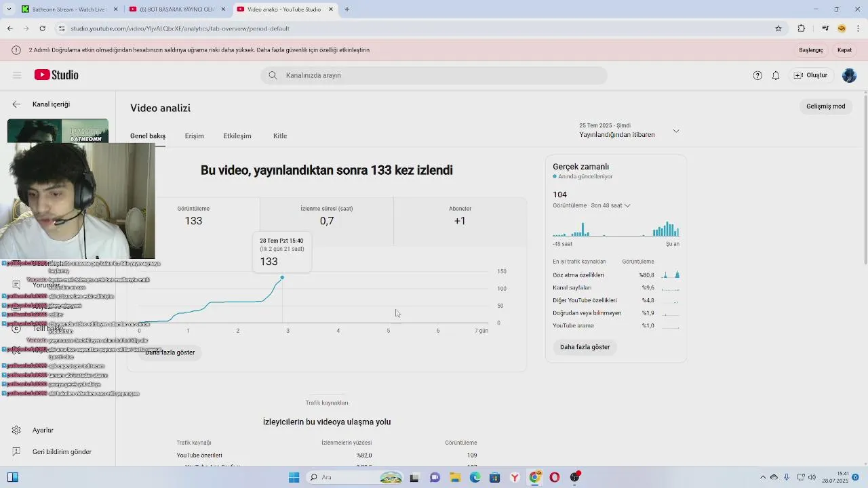Screen dimensions: 868x488
Task: Open the volume control in the system tray
Action: coord(812,477)
